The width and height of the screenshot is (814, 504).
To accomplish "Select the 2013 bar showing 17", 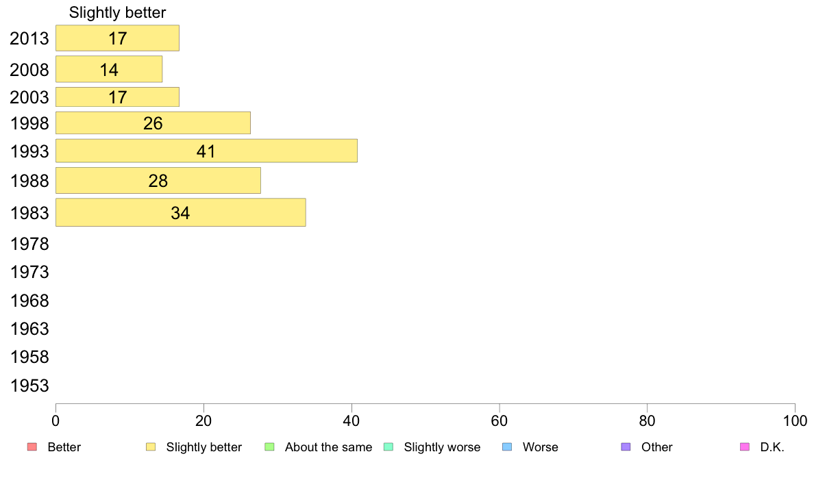I will [117, 38].
